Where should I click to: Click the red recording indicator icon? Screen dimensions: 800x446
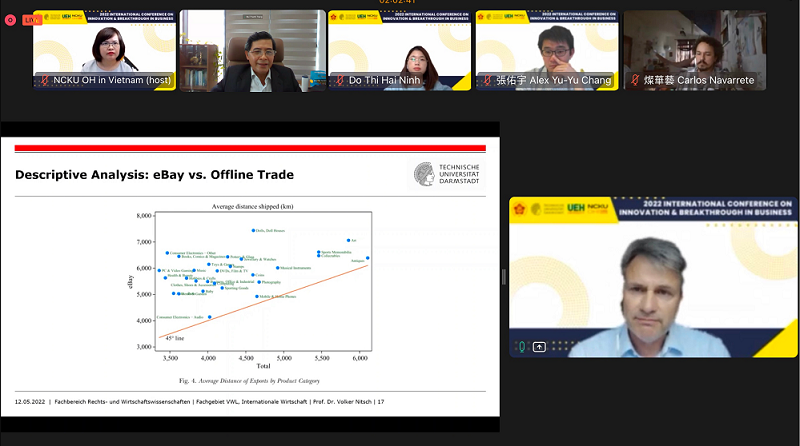pyautogui.click(x=10, y=20)
